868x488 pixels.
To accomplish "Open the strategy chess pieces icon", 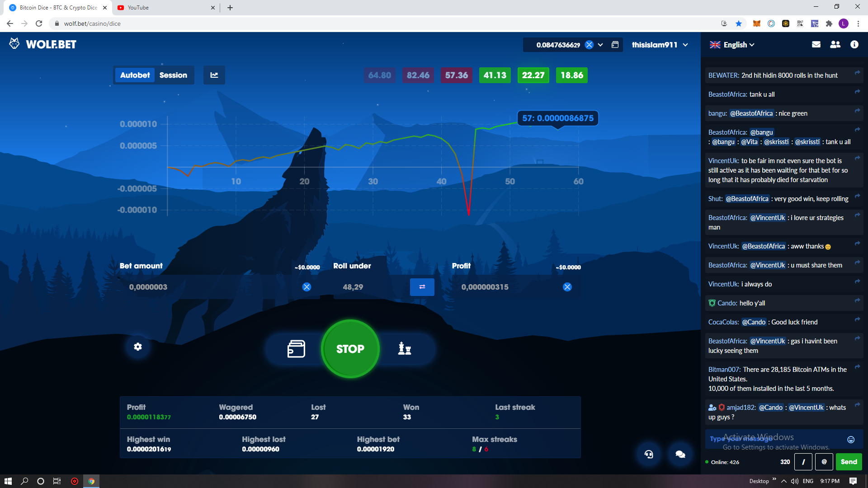I will (404, 349).
